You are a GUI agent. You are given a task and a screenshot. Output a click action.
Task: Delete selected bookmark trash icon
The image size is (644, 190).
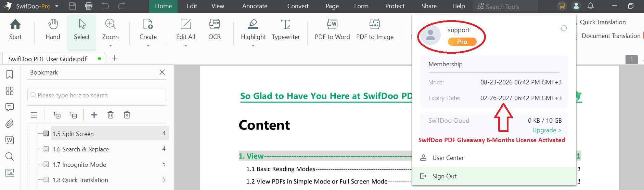[x=111, y=115]
